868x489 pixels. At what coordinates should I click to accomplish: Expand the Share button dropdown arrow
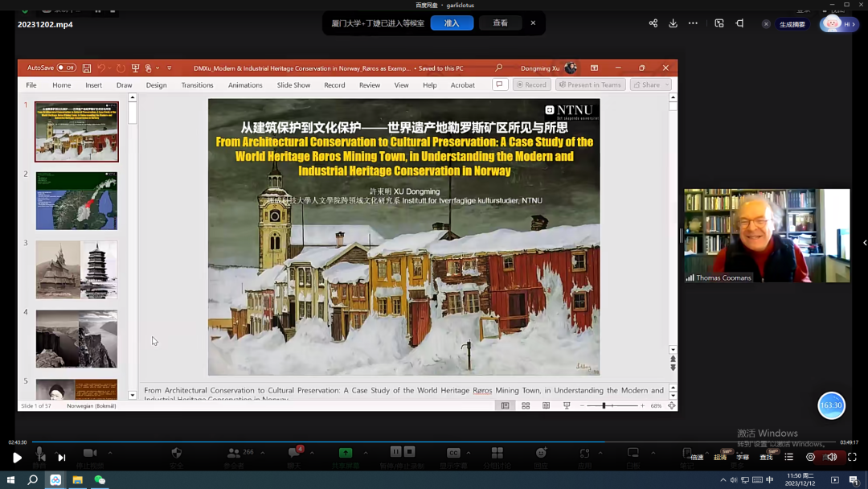click(x=667, y=85)
